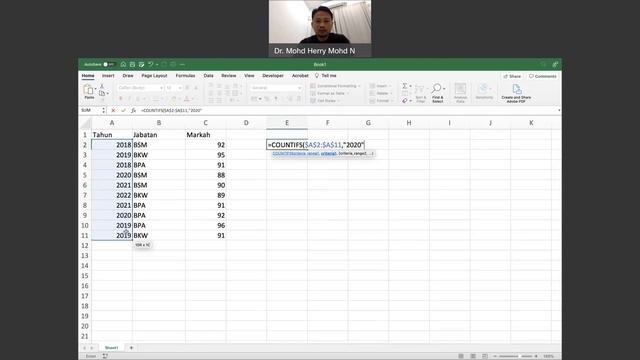Add a new sheet with plus icon
This screenshot has height=360, width=640.
point(131,348)
